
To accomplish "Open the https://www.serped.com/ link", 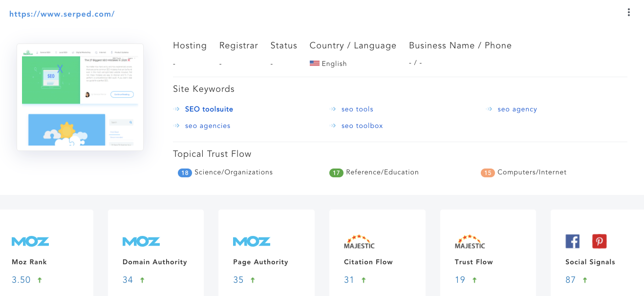I will tap(62, 14).
